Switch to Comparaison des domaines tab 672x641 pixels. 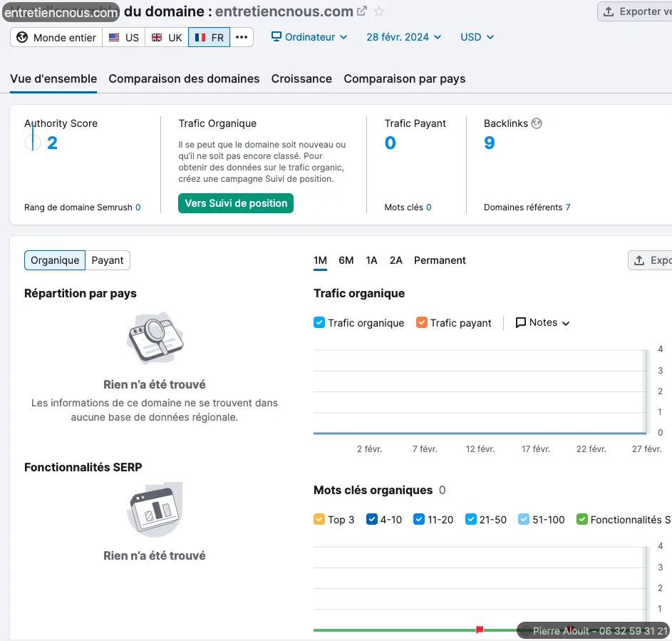(184, 78)
